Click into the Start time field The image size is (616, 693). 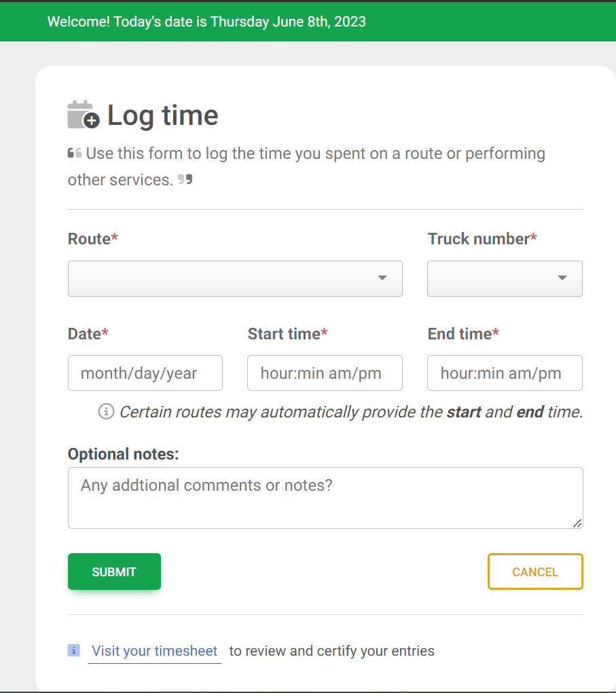325,373
